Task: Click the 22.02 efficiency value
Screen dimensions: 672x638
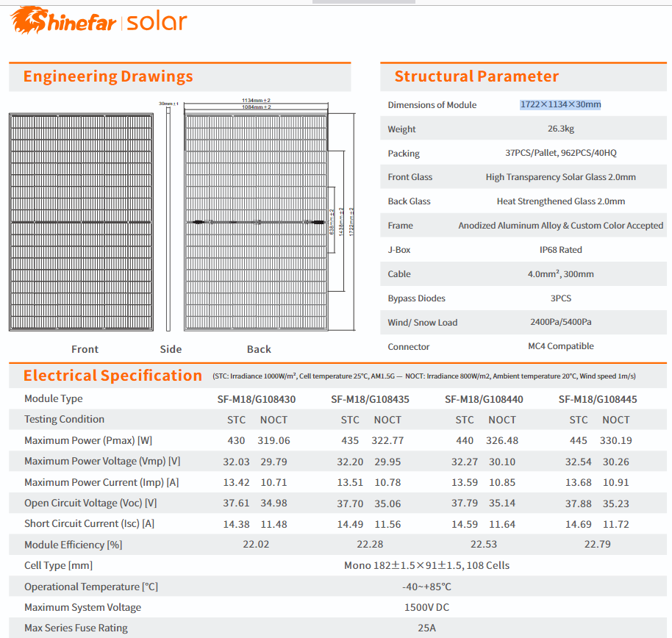Action: (x=257, y=544)
